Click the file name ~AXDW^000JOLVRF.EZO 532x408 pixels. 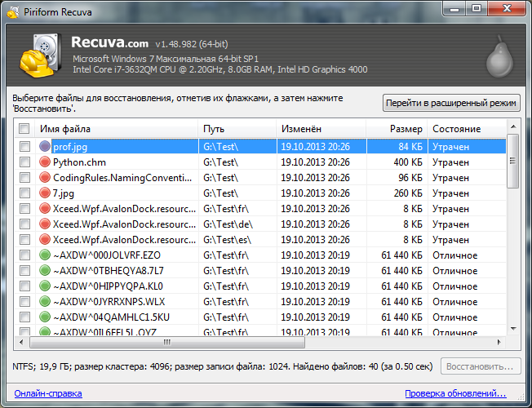107,255
